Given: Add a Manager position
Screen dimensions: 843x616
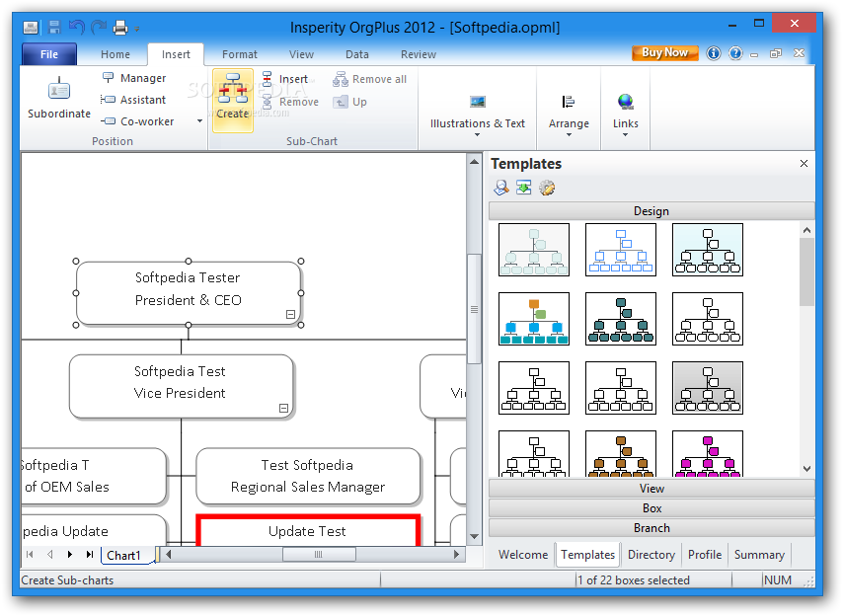Looking at the screenshot, I should point(134,78).
